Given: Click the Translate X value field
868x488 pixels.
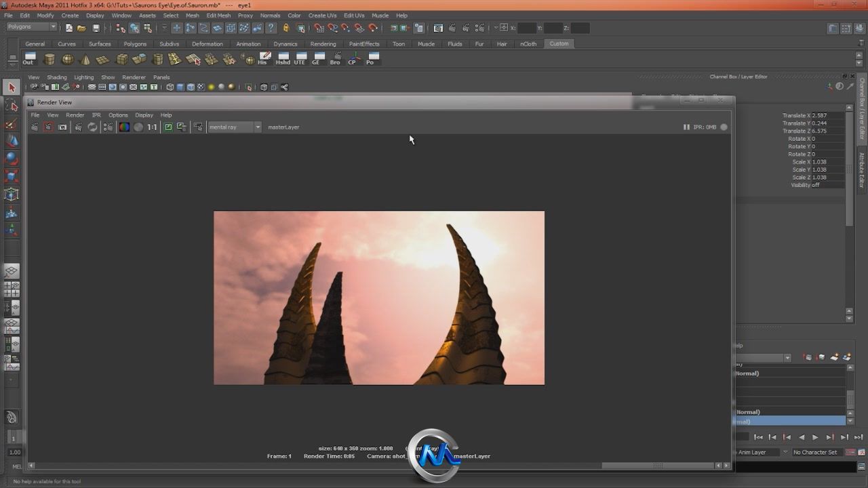Looking at the screenshot, I should click(x=827, y=115).
